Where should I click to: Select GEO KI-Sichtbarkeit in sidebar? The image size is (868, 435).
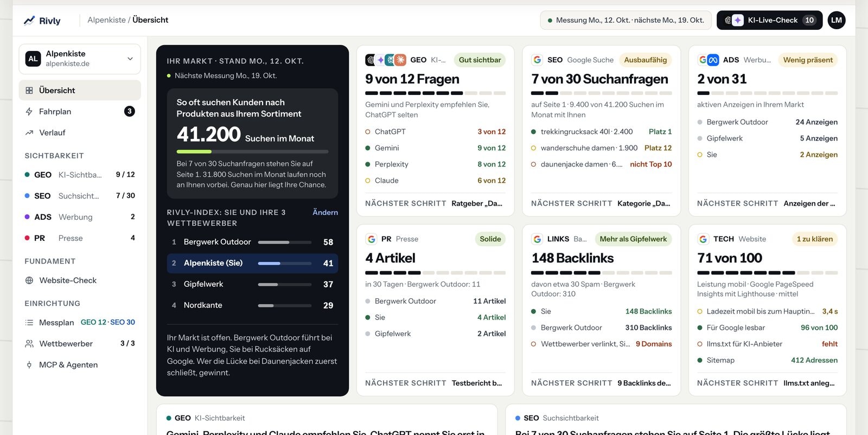pyautogui.click(x=80, y=175)
